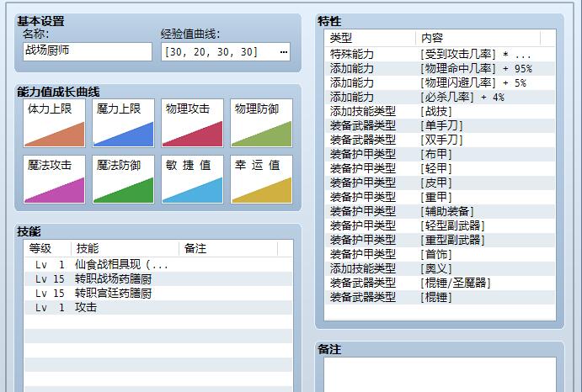Select the trait 装备护甲类型 [首饰]

point(440,254)
